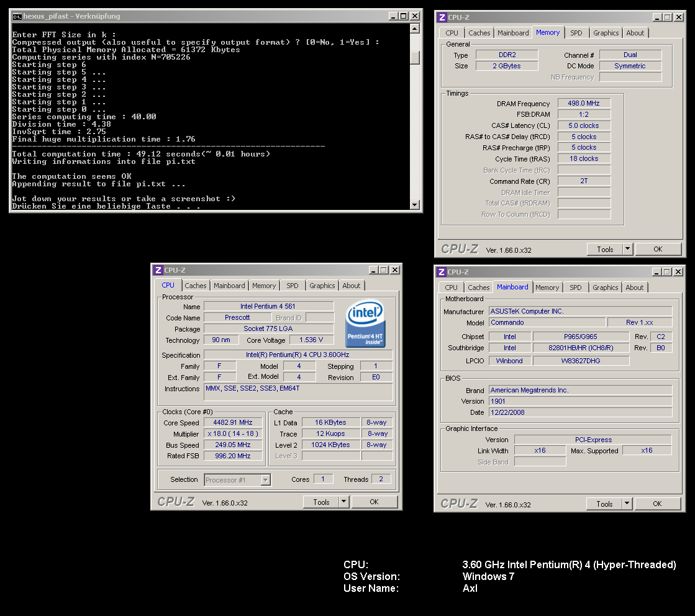Click the Z logo icon of the CPU tab window
Screen dimensions: 695x616
tap(158, 270)
